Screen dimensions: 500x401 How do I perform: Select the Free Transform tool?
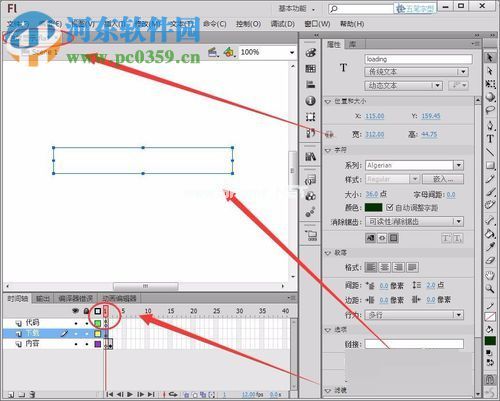pos(490,84)
